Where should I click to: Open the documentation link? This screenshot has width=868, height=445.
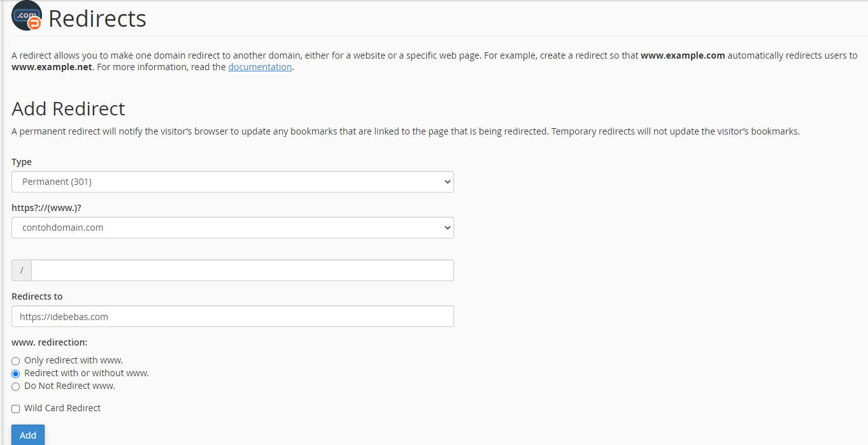click(x=260, y=66)
